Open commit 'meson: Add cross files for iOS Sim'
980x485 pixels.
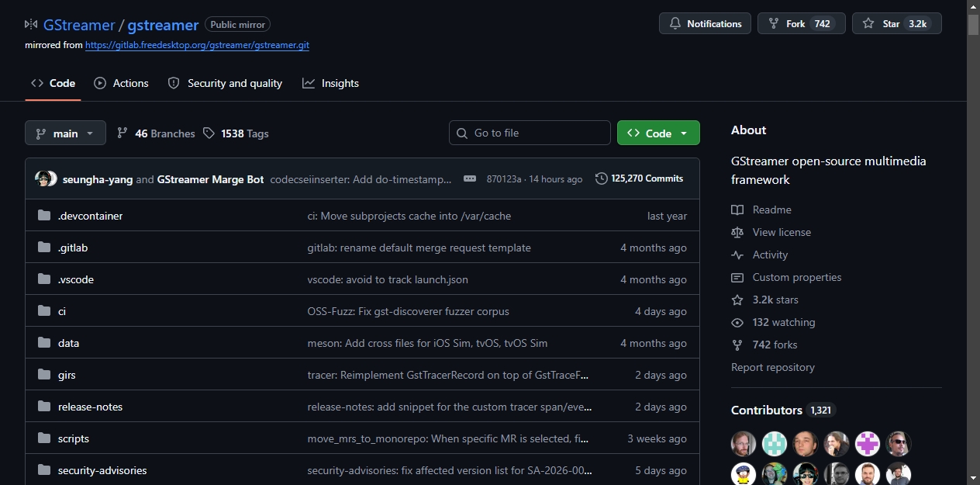[x=428, y=343]
